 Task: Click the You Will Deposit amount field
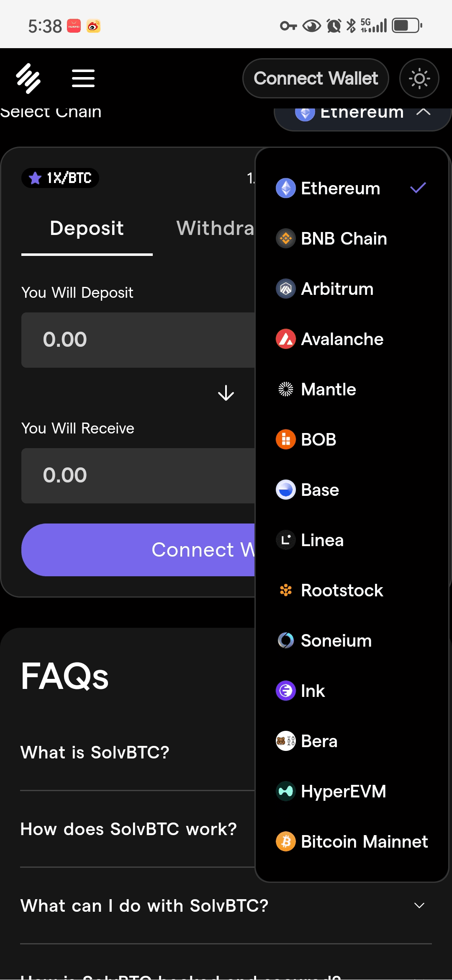[x=138, y=340]
